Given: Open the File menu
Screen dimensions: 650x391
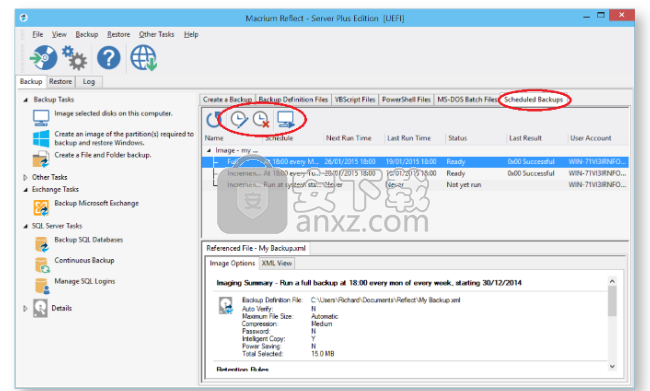Looking at the screenshot, I should pos(38,34).
